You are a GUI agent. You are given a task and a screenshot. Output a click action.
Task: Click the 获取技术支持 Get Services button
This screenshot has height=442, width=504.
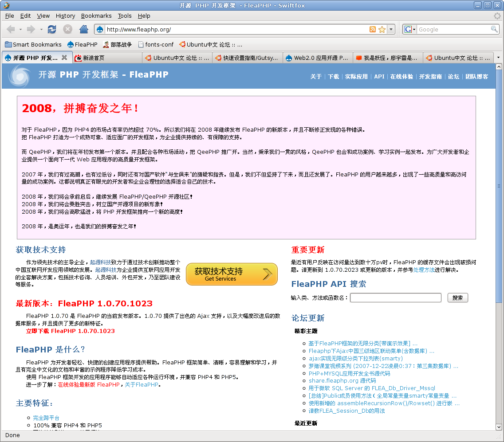(x=232, y=274)
